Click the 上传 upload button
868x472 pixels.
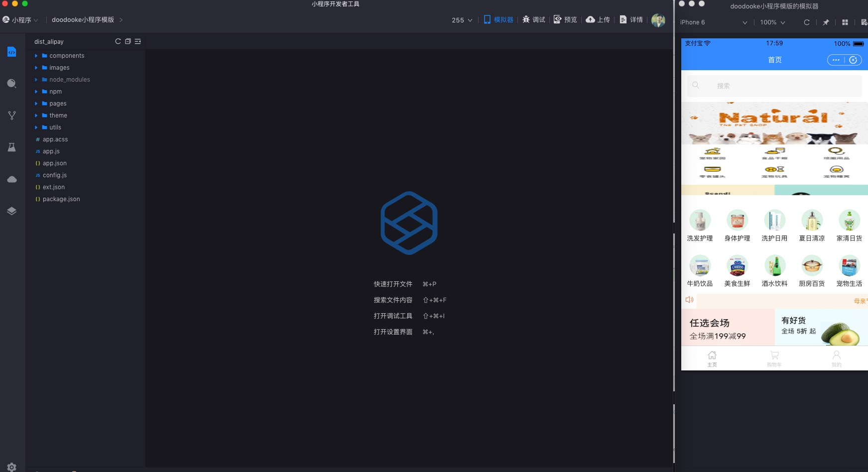[x=598, y=20]
